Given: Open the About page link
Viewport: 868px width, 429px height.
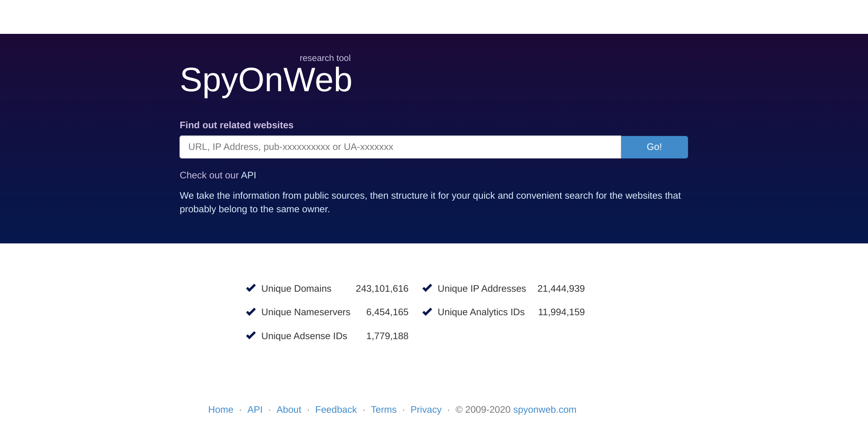Looking at the screenshot, I should pyautogui.click(x=289, y=410).
